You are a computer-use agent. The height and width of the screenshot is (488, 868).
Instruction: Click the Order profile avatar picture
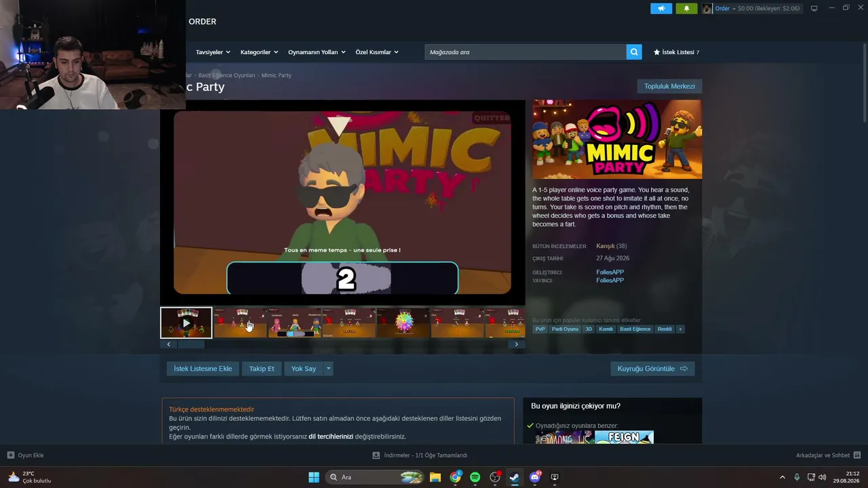tap(707, 8)
